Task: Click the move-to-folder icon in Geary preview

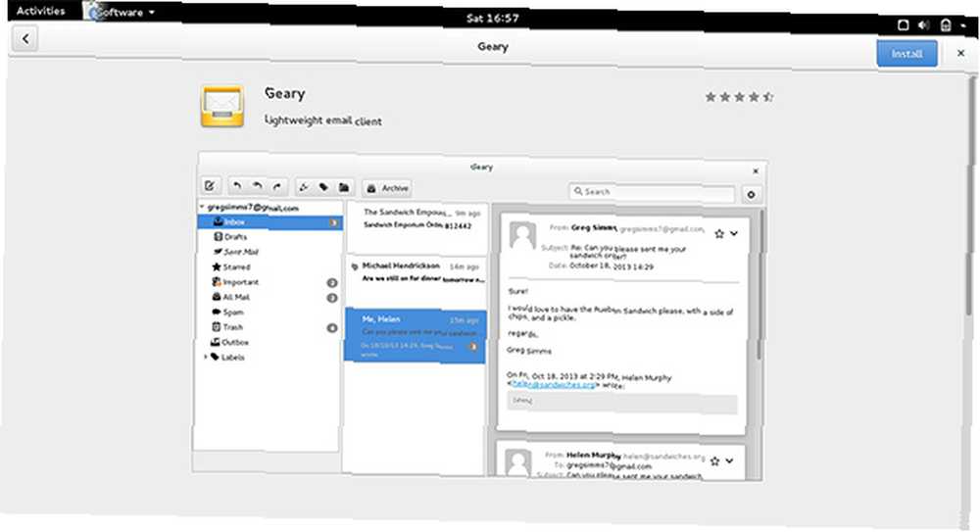Action: (344, 187)
